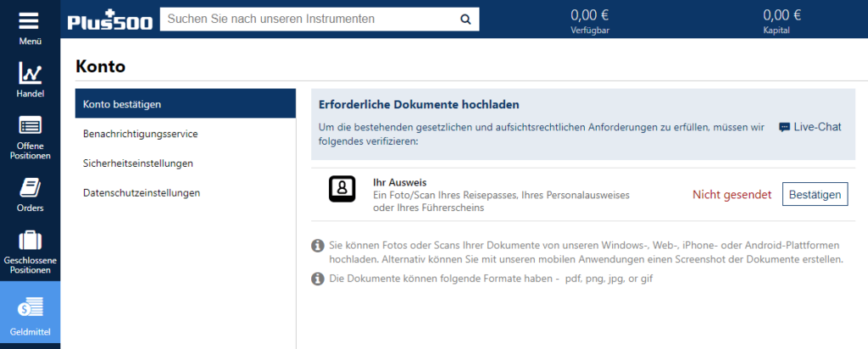Click the Plus500 logo

pos(109,19)
